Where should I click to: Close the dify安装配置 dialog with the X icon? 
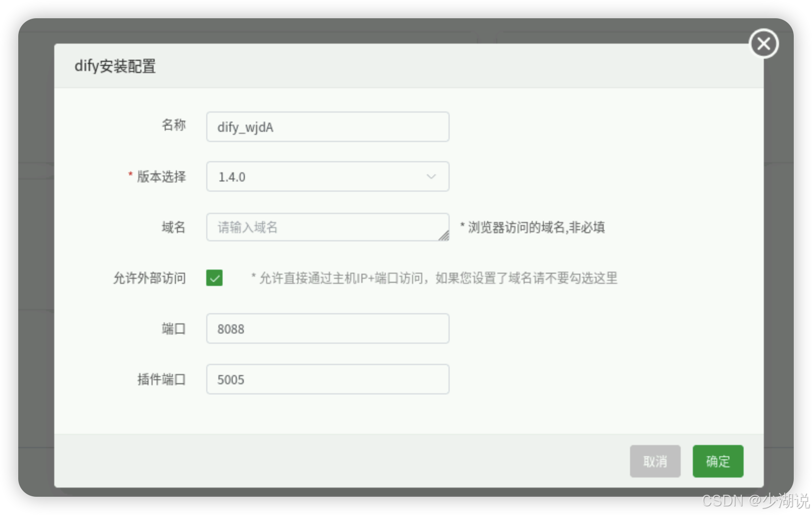tap(763, 44)
